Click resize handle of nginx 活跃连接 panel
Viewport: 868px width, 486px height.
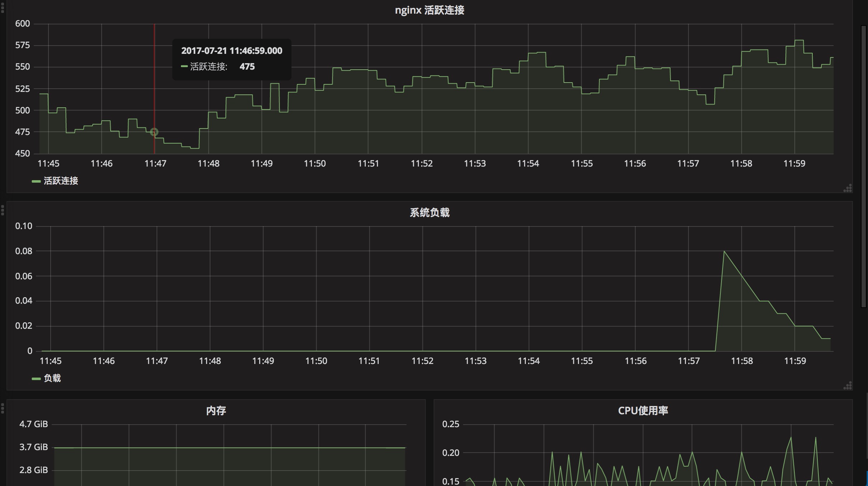[x=848, y=188]
